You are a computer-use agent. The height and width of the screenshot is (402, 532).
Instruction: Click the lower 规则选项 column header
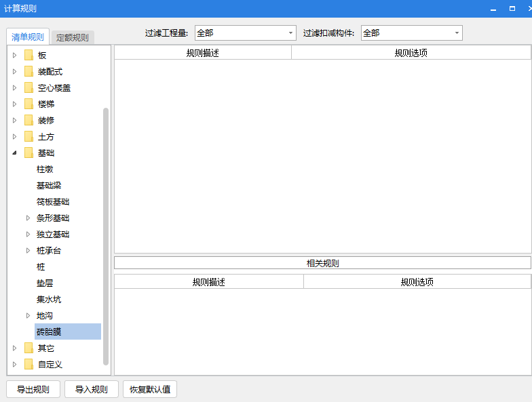417,282
